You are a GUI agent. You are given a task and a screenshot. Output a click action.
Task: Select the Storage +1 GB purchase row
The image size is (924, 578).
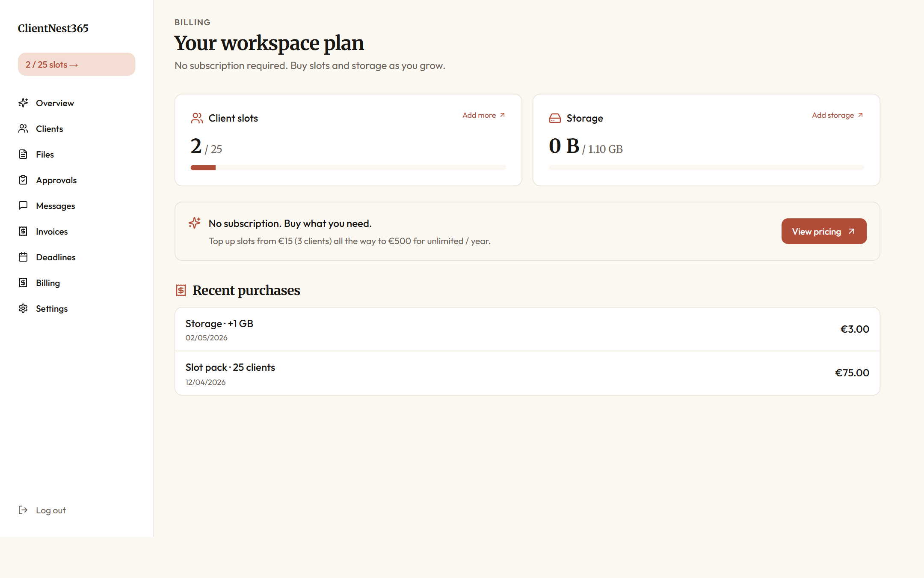[527, 329]
